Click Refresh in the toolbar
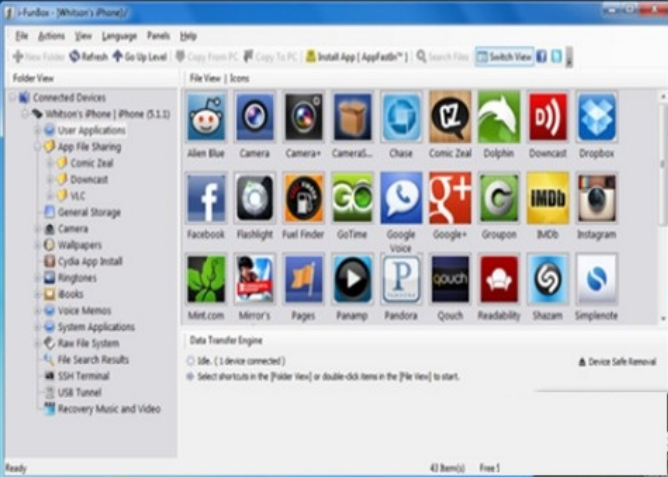The height and width of the screenshot is (477, 668). pyautogui.click(x=89, y=56)
